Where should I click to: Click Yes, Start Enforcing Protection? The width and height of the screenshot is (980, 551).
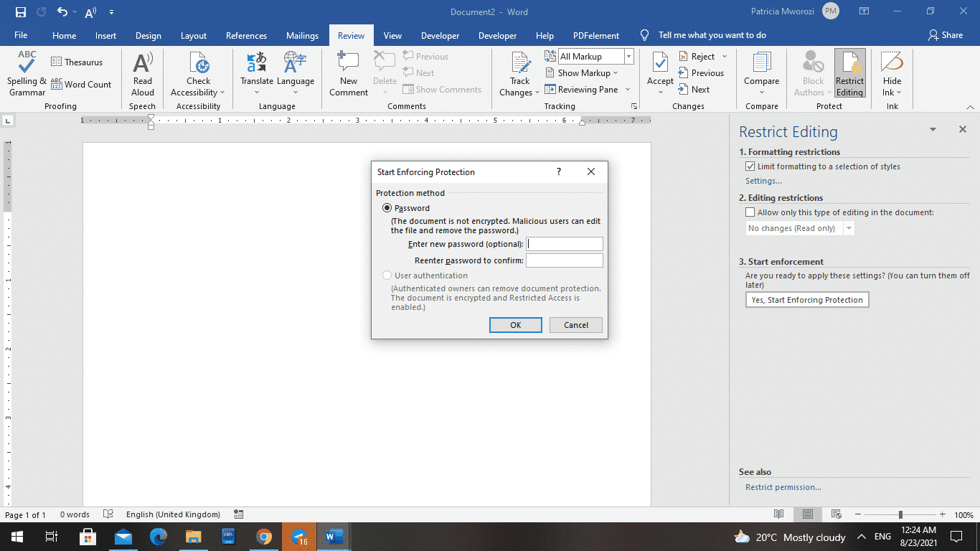[x=806, y=299]
